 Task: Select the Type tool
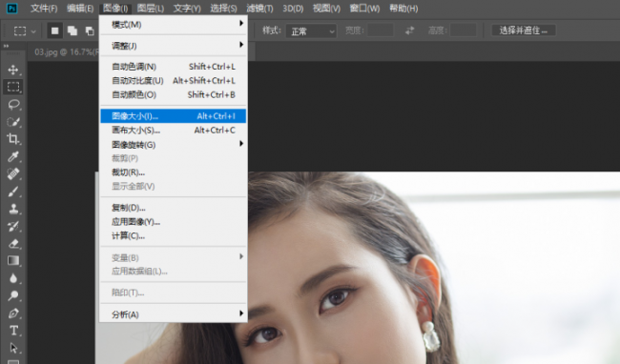tap(13, 331)
